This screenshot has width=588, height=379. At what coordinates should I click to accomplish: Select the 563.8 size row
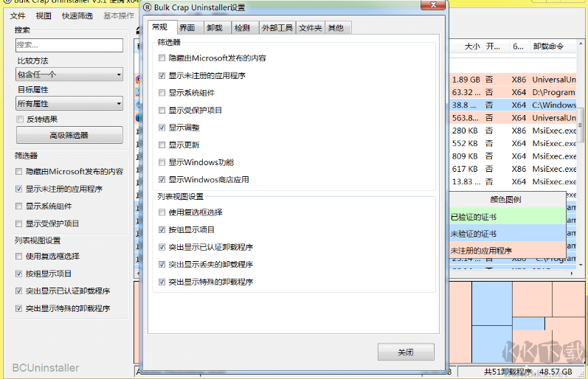tap(513, 118)
